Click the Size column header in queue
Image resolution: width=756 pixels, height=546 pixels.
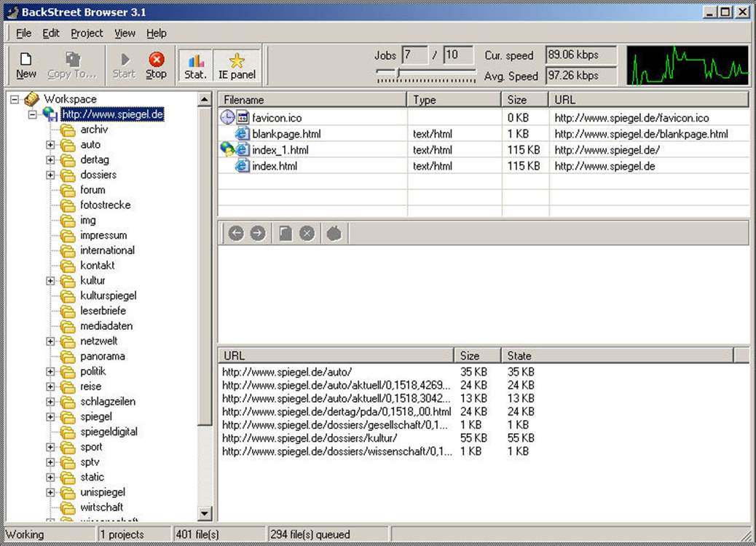[477, 356]
